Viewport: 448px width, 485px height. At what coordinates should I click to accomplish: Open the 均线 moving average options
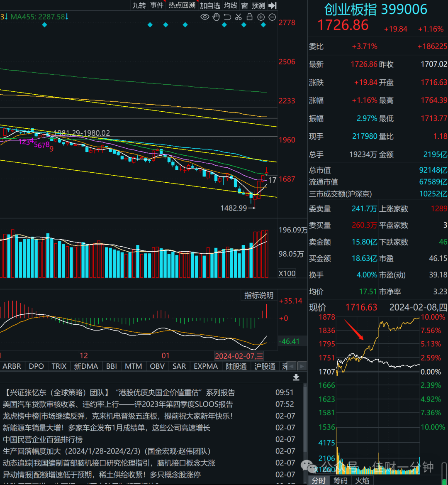coord(231,5)
